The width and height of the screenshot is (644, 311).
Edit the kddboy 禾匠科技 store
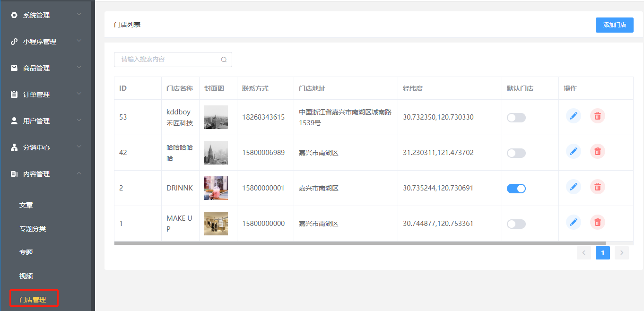click(574, 116)
